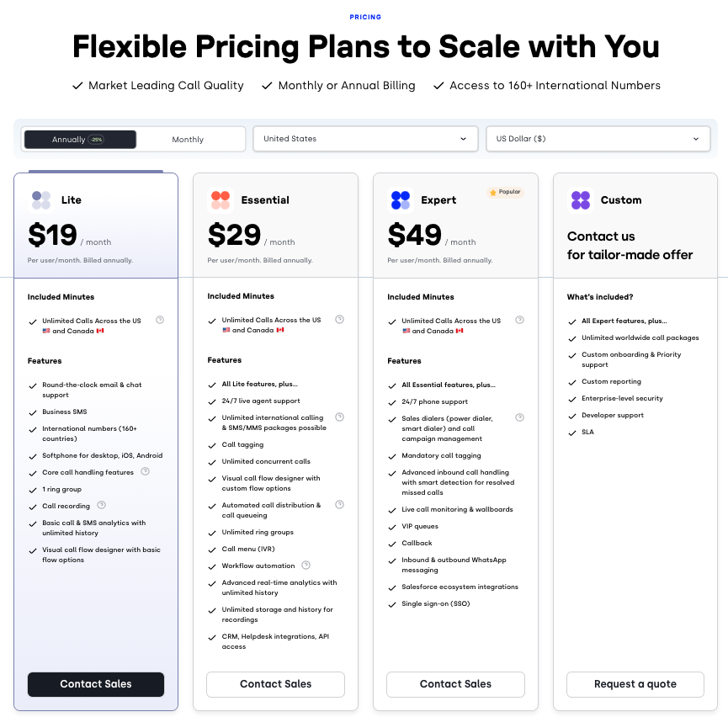The height and width of the screenshot is (717, 728).
Task: Click the PRICING label at the top
Action: [365, 17]
